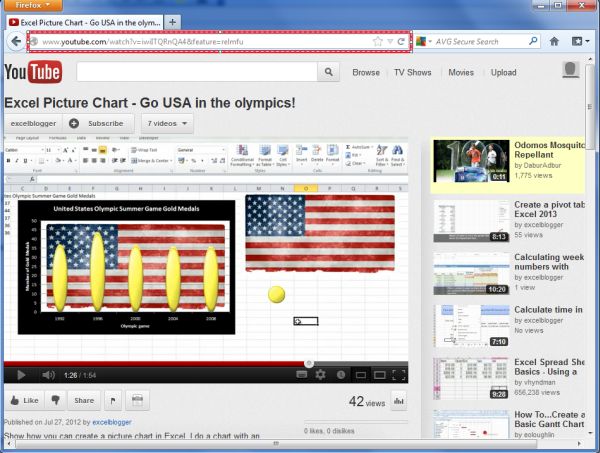Viewport: 600px width, 453px height.
Task: Switch player to large size
Action: 380,375
